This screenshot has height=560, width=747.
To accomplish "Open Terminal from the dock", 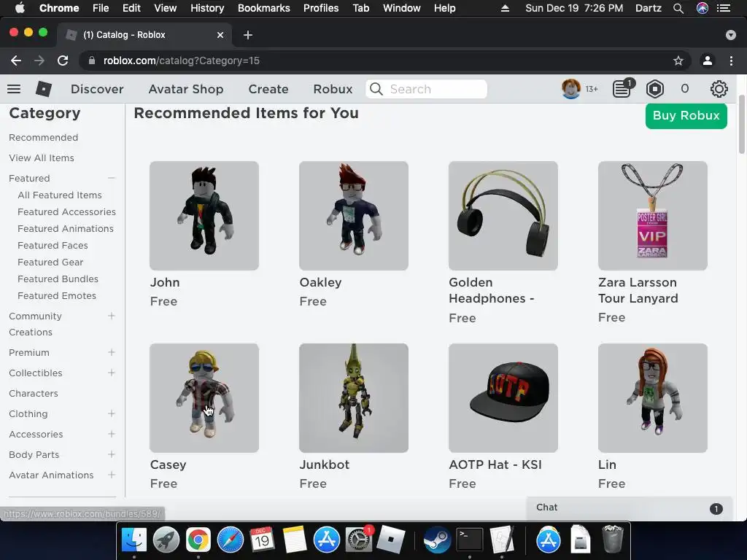I will pyautogui.click(x=470, y=540).
